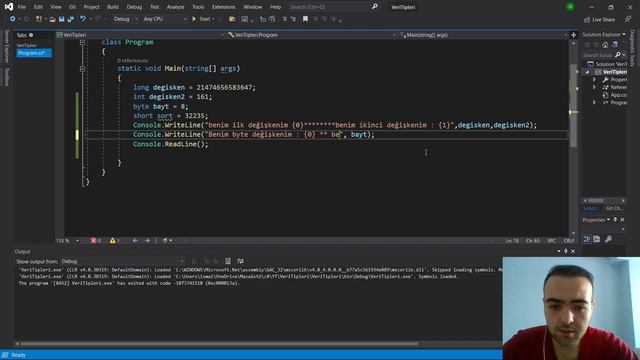Click the switch views icon in Solution Explorer
Screen dimensions: 640x360
tap(614, 44)
